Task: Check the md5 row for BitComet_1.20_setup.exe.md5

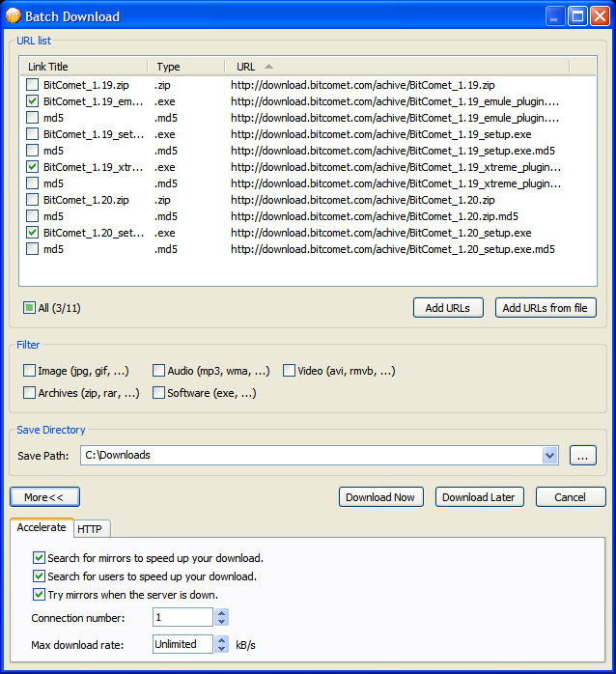Action: point(32,249)
